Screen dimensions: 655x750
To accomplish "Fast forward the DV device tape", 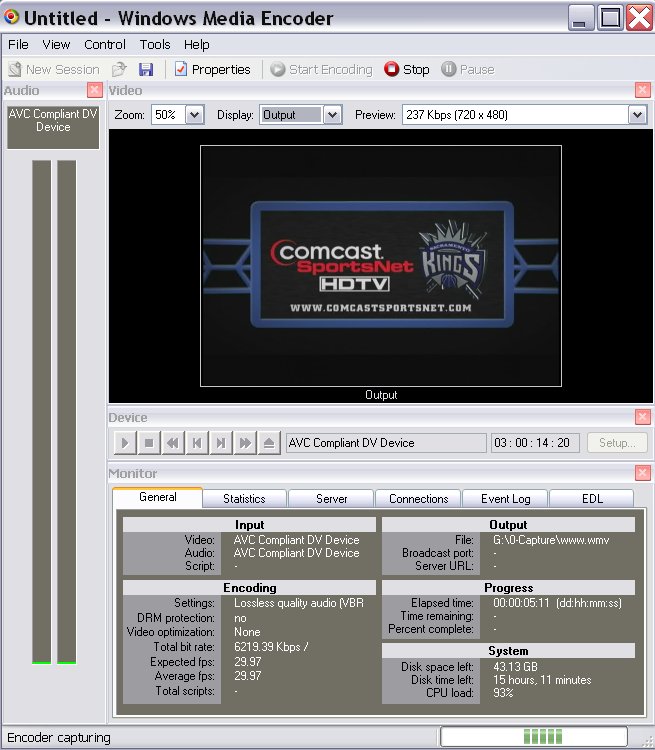I will pyautogui.click(x=245, y=443).
